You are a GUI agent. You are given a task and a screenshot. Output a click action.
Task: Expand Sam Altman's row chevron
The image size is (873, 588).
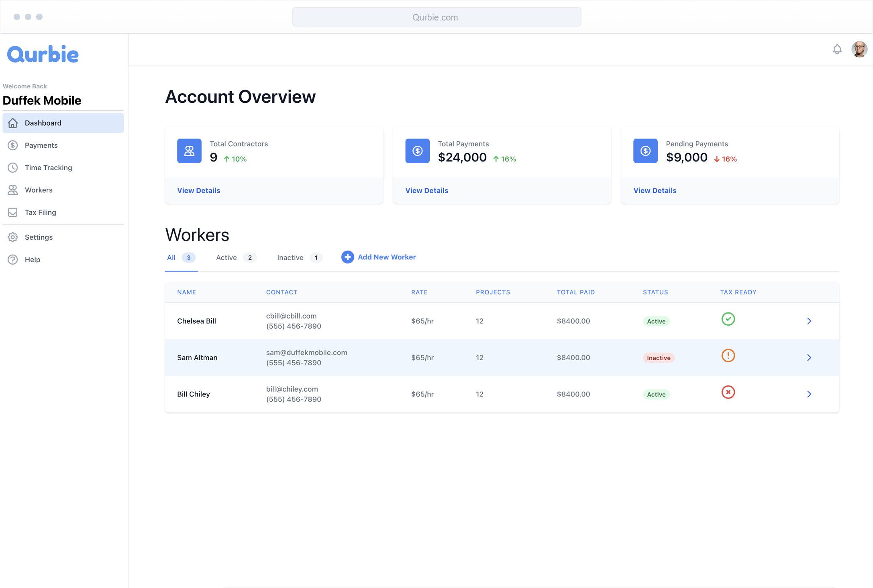pos(809,357)
